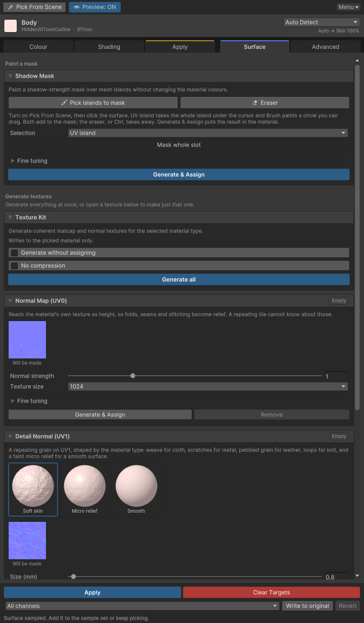Tick the No compression checkbox

pos(14,265)
